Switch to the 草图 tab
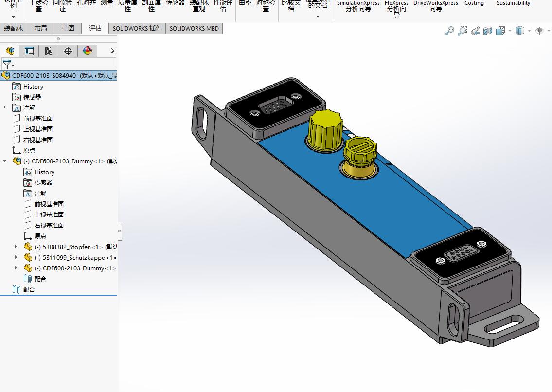Screen dimensions: 552x392 (68, 28)
